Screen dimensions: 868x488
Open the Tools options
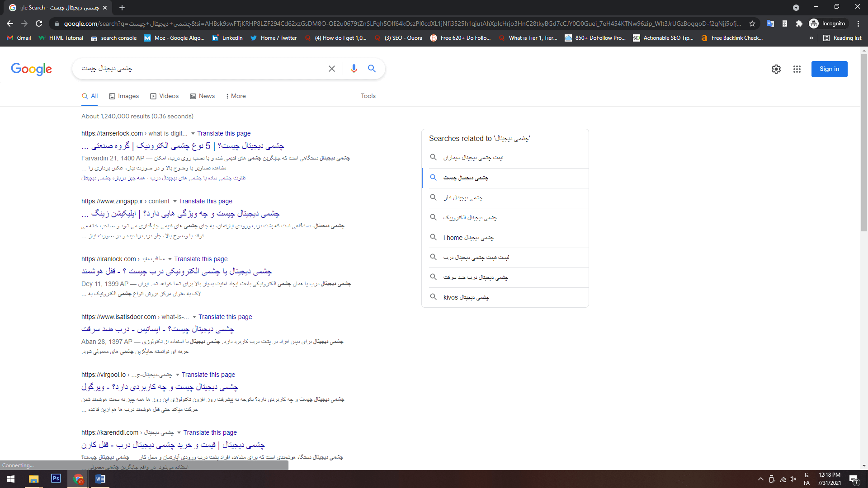tap(368, 96)
